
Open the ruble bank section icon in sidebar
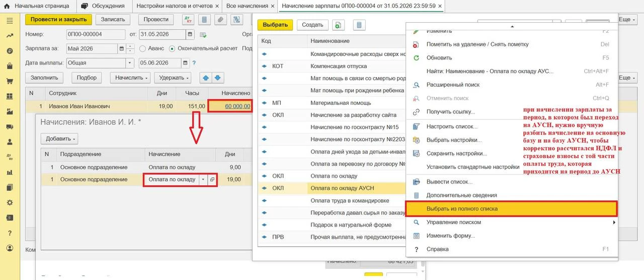pyautogui.click(x=10, y=51)
